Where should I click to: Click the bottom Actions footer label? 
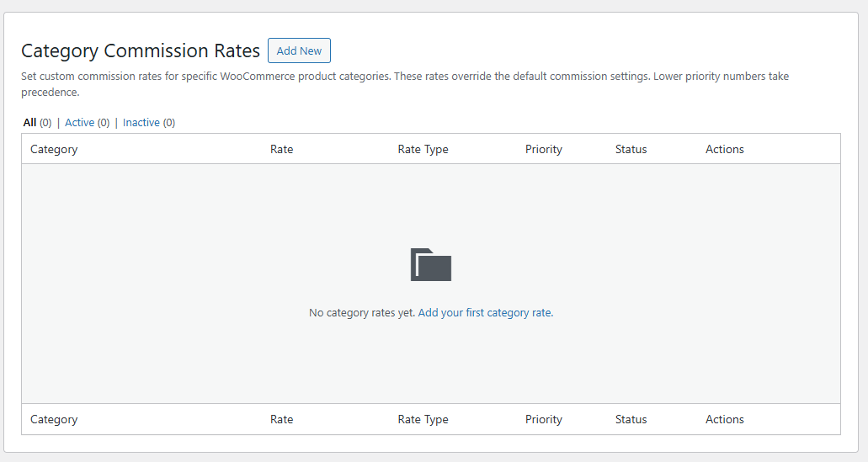(725, 419)
